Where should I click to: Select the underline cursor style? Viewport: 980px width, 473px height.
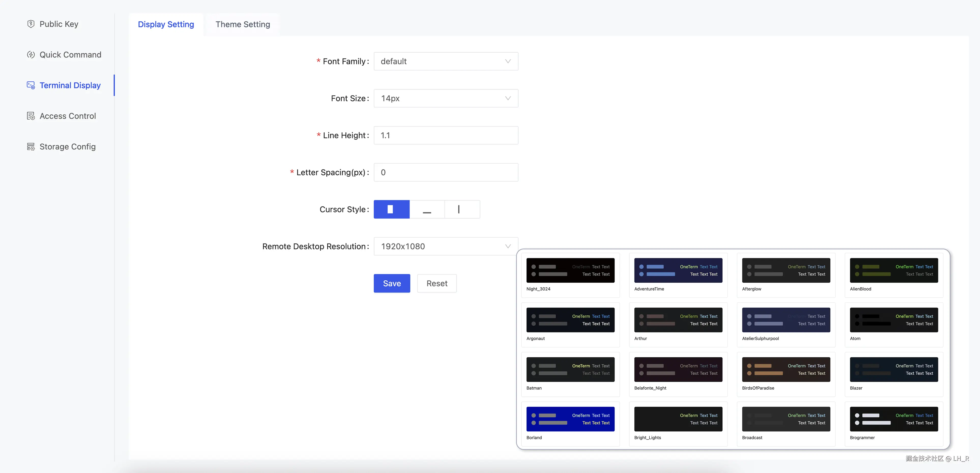(x=427, y=209)
